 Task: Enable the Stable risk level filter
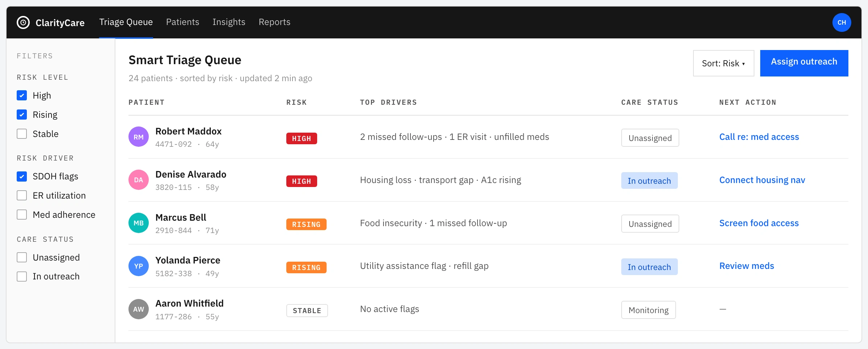click(x=22, y=134)
